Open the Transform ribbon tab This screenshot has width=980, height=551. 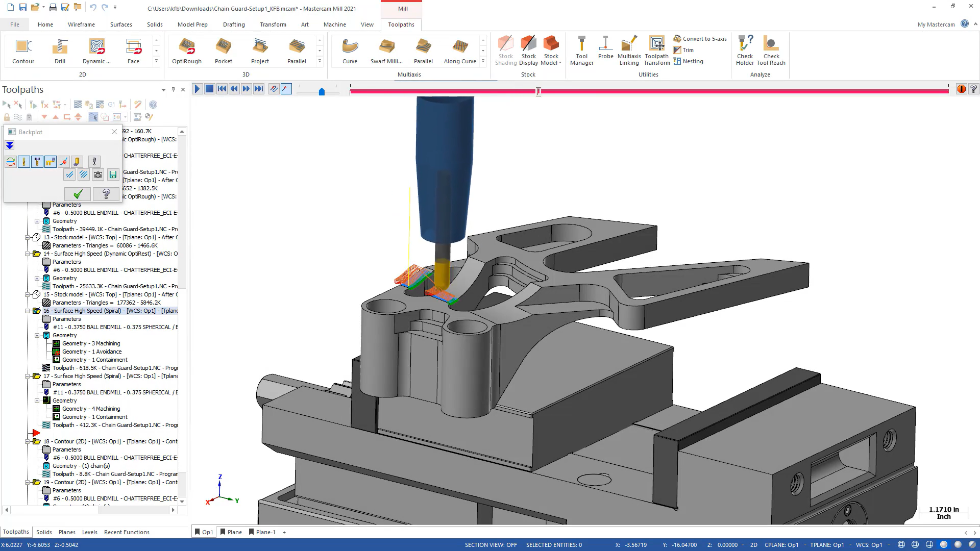pos(273,24)
